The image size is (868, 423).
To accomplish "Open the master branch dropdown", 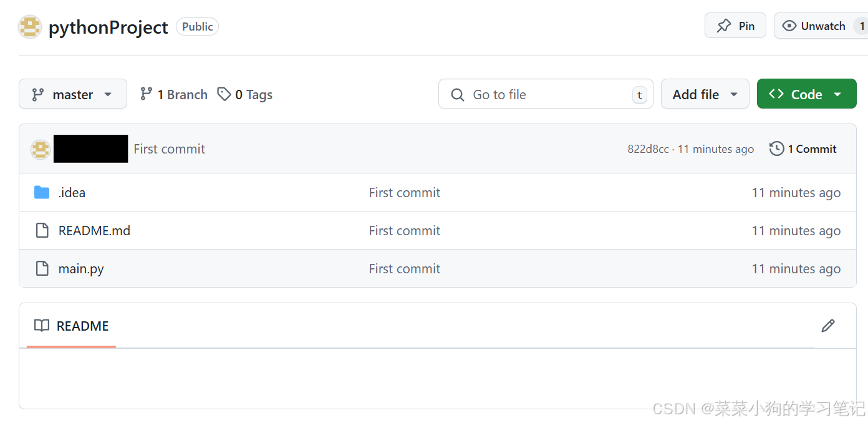I will point(73,94).
